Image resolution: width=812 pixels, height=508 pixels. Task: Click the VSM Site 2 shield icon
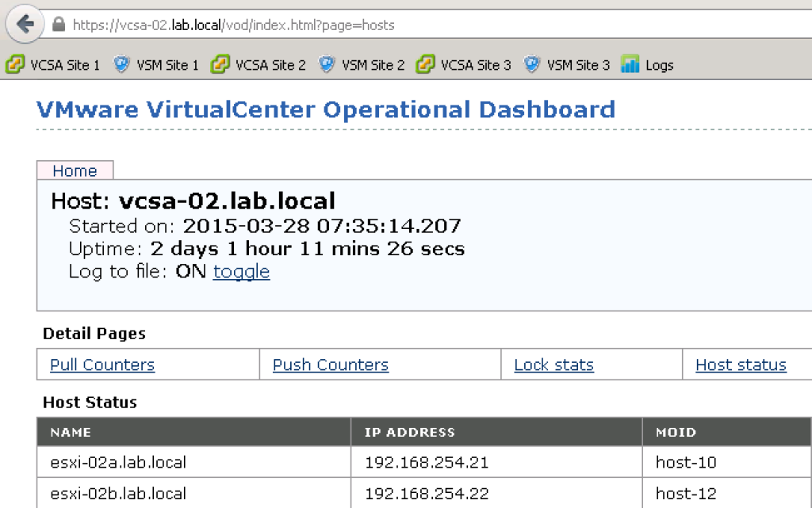click(326, 65)
